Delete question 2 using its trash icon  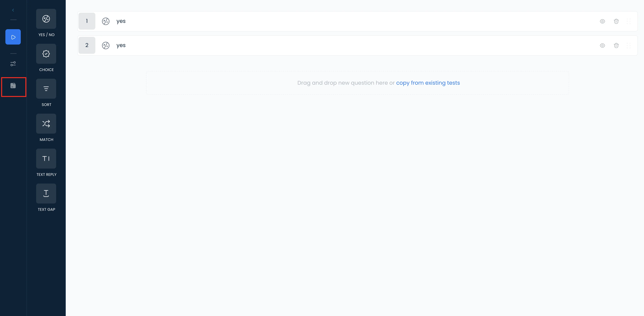click(x=616, y=46)
